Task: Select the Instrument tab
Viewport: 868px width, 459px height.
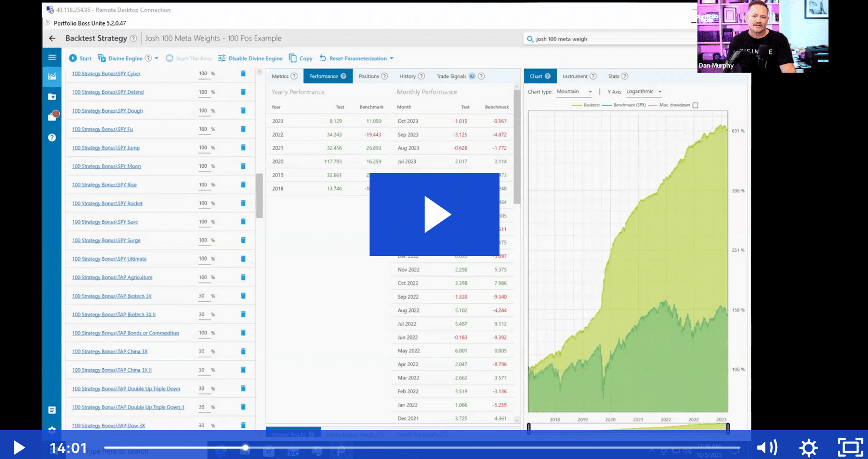Action: pyautogui.click(x=579, y=76)
